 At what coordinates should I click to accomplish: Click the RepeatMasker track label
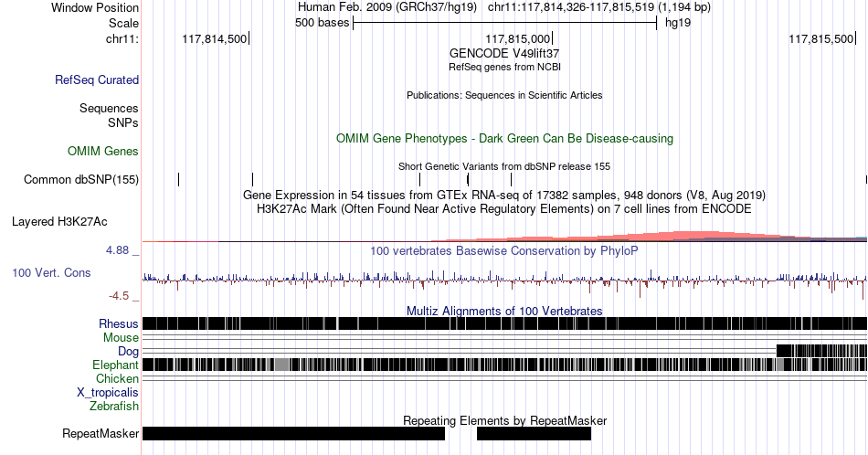click(101, 433)
